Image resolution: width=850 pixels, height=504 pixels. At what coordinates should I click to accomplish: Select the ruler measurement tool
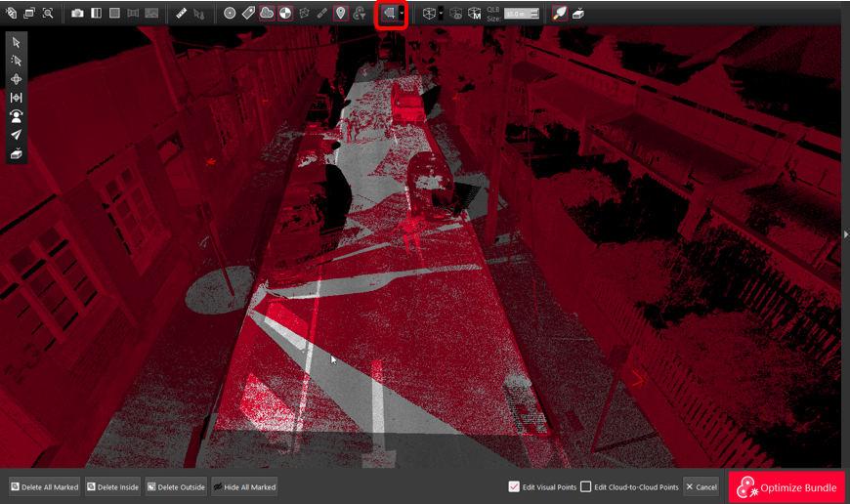tap(181, 14)
